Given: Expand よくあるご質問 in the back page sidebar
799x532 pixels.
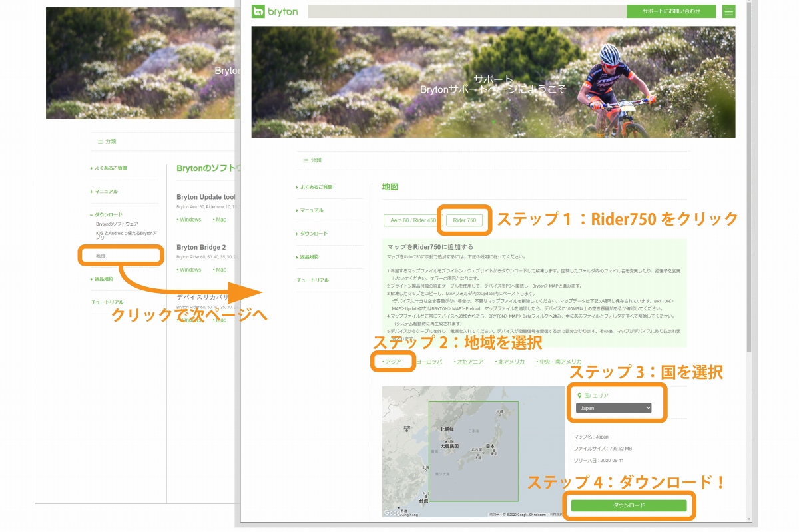Looking at the screenshot, I should tap(109, 168).
